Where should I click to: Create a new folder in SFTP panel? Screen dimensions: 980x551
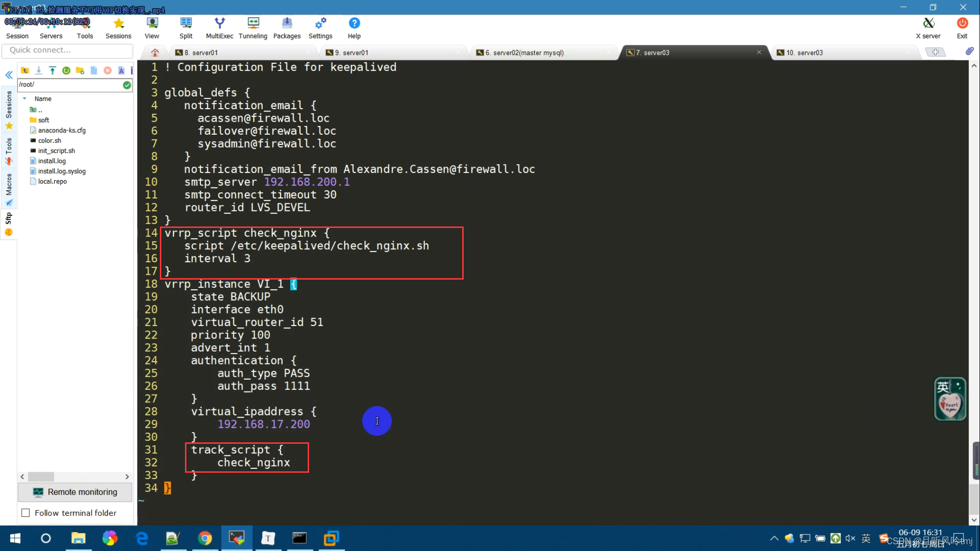(x=80, y=71)
